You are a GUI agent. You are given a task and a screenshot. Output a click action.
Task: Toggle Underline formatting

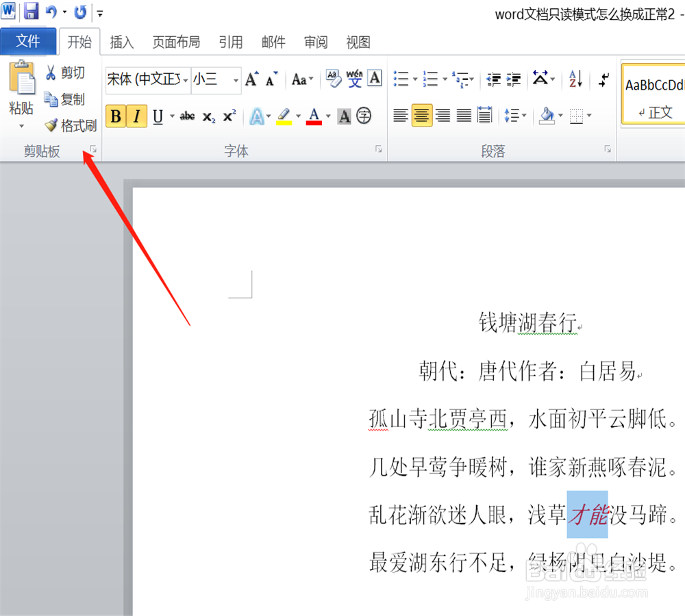click(x=157, y=116)
